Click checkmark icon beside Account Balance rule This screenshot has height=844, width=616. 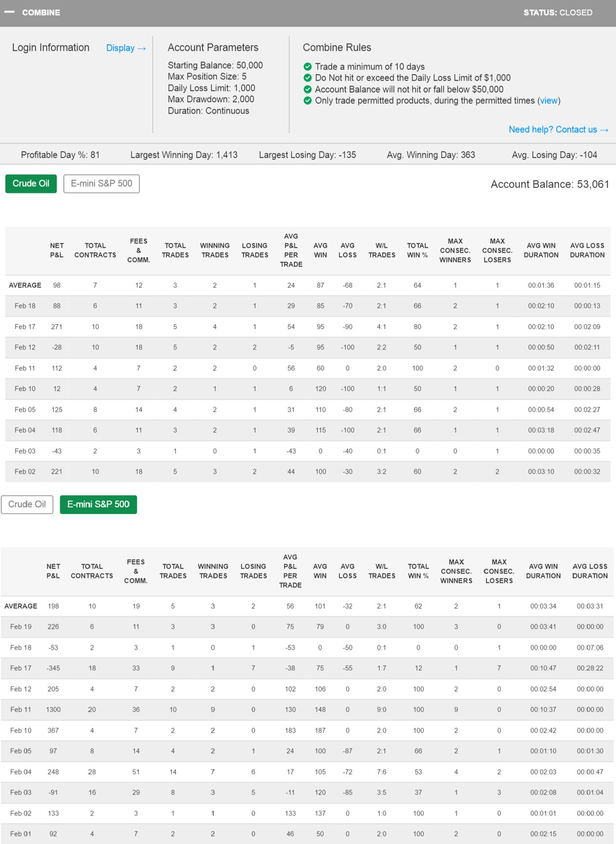[307, 89]
